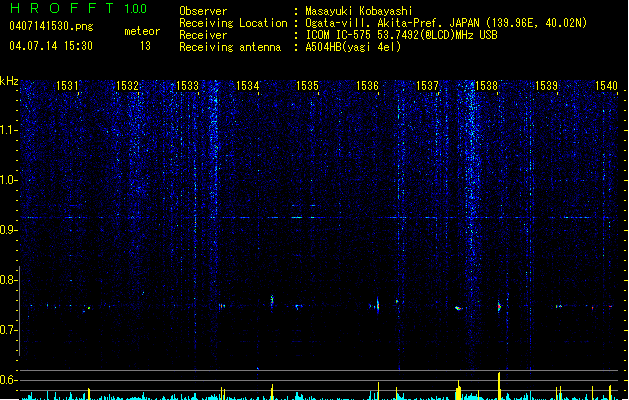The width and height of the screenshot is (629, 400).
Task: Select the observer name Masayuki Kobayashi
Action: [359, 11]
